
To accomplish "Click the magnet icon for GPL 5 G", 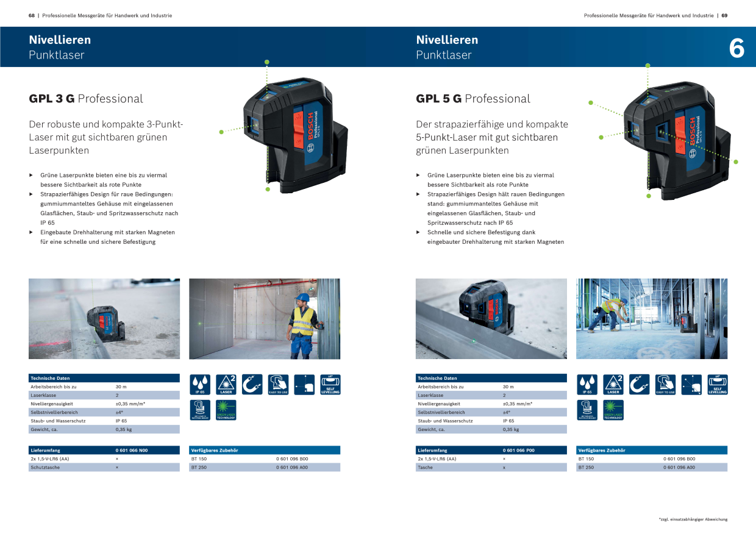I will pyautogui.click(x=640, y=385).
